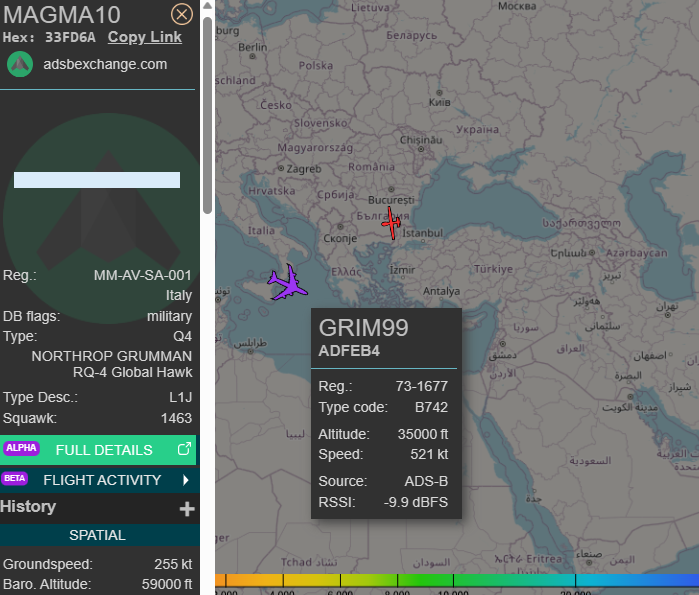Viewport: 699px width, 595px height.
Task: Click the Istanbul label on the map
Action: 422,233
